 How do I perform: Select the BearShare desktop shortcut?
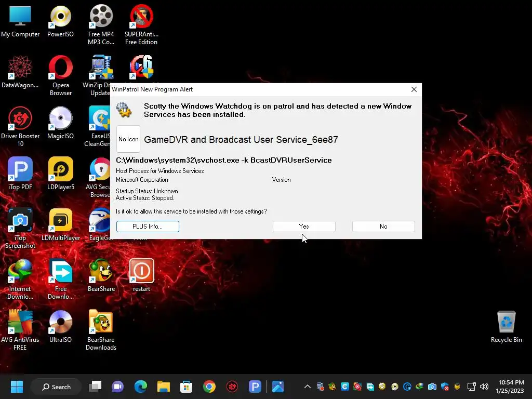[101, 275]
